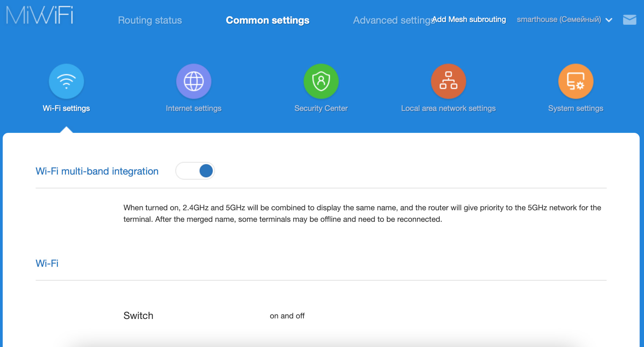Open Internet settings via the globe icon
644x347 pixels.
pos(194,81)
